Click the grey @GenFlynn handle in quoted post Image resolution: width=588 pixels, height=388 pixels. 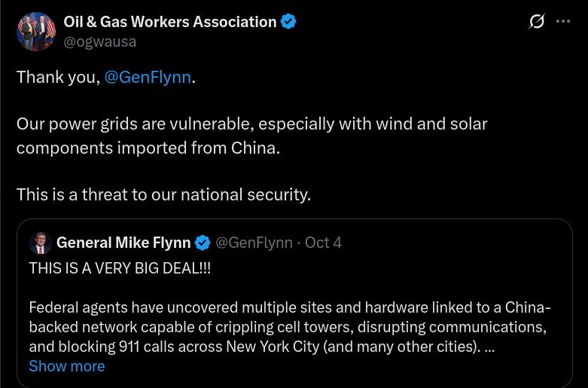tap(254, 243)
